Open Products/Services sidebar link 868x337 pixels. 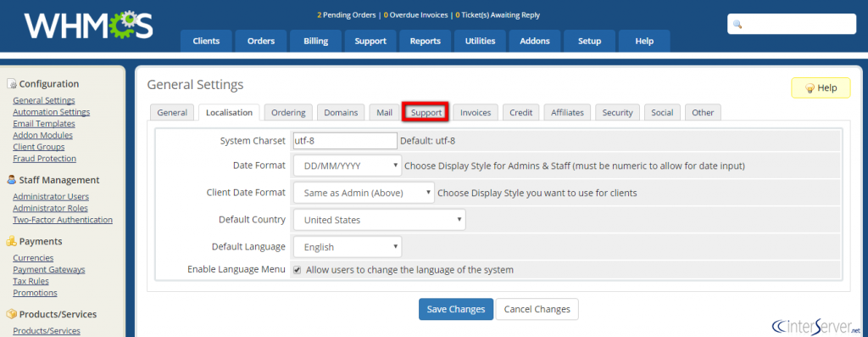[x=47, y=331]
